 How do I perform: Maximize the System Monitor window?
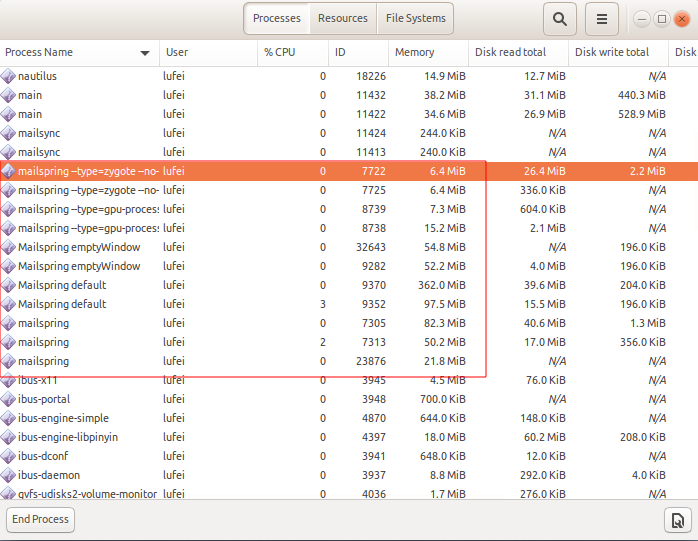pos(661,19)
